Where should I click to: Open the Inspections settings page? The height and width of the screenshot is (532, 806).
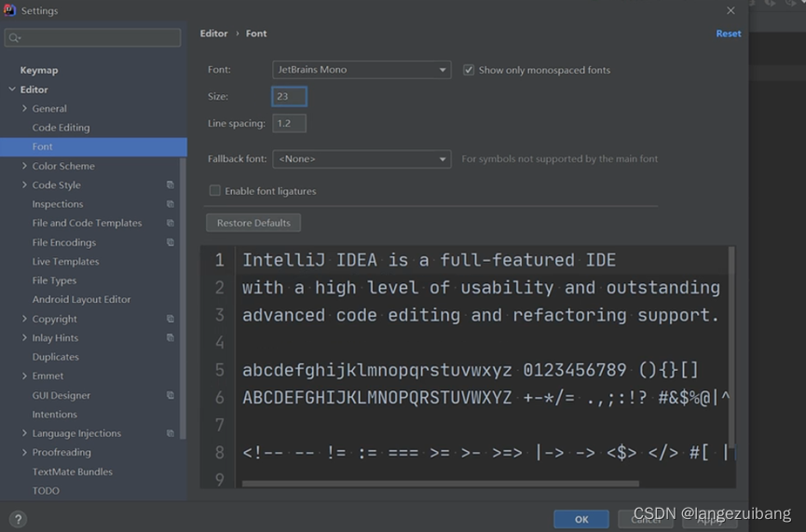(x=58, y=204)
